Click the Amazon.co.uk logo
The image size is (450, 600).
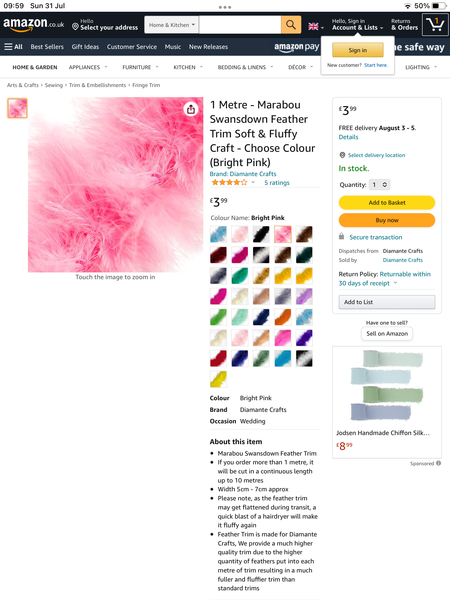pyautogui.click(x=34, y=24)
